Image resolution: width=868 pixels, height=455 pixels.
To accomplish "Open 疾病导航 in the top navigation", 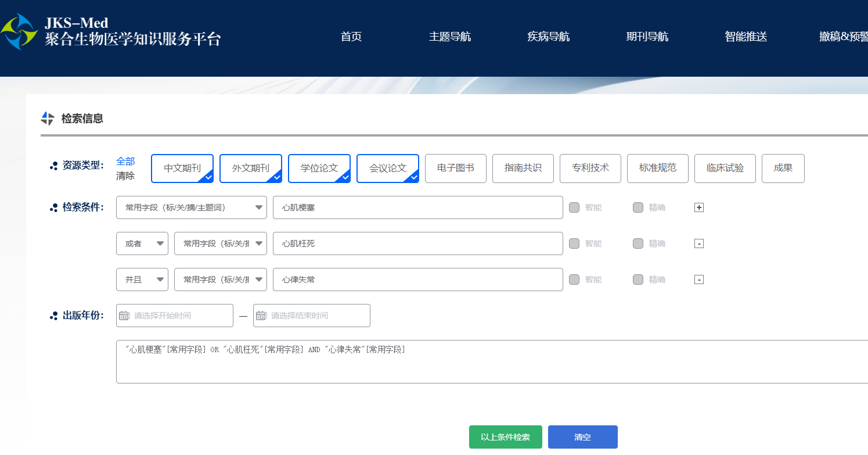I will pyautogui.click(x=548, y=37).
